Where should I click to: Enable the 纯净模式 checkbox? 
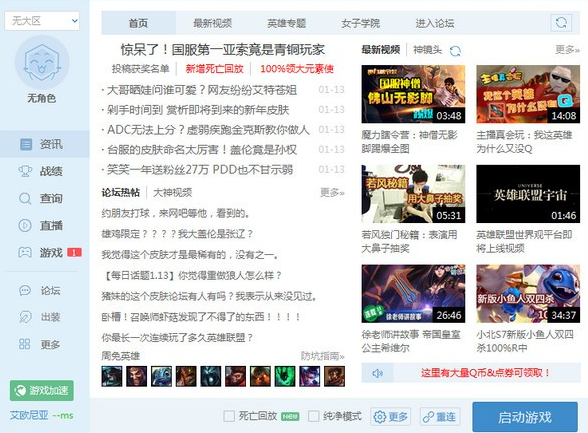314,416
